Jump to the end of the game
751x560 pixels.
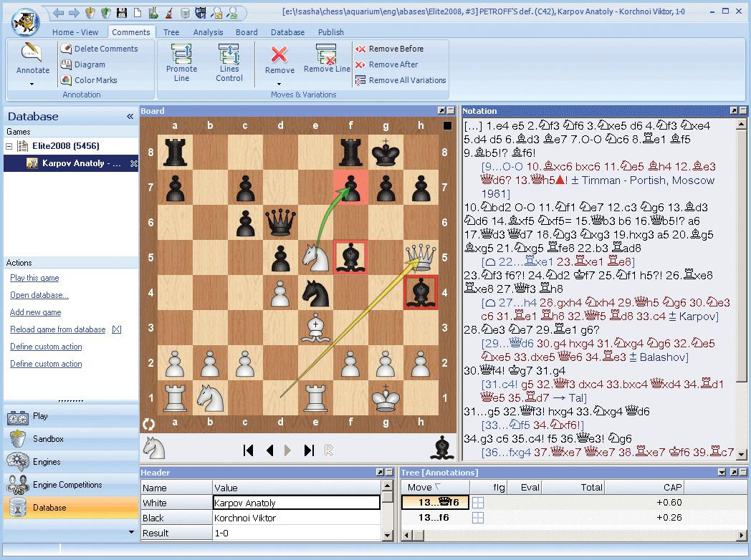(x=309, y=450)
